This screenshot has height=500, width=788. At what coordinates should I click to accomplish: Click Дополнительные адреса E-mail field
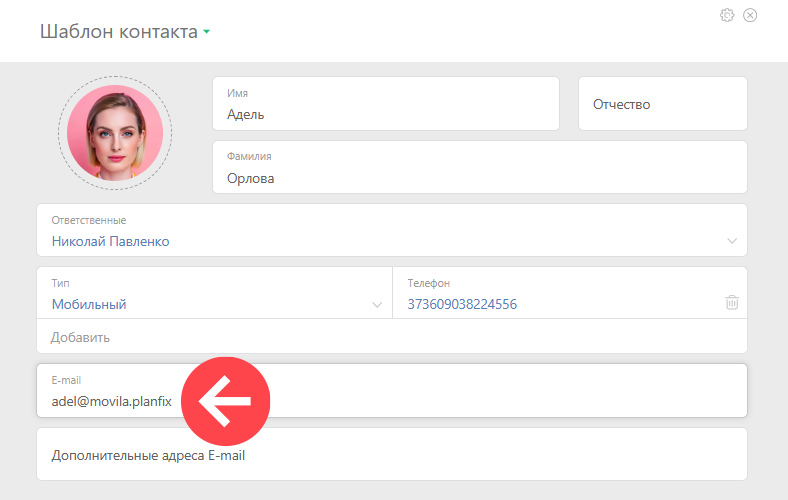coord(391,454)
